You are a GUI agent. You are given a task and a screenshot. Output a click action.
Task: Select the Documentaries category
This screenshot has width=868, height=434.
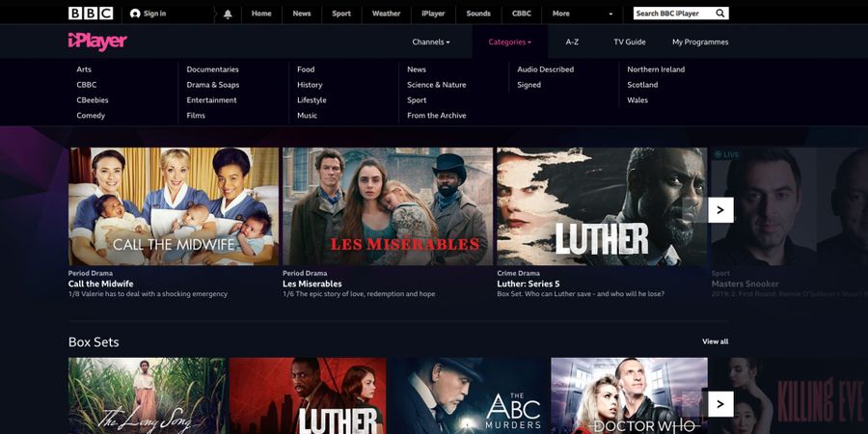tap(212, 69)
